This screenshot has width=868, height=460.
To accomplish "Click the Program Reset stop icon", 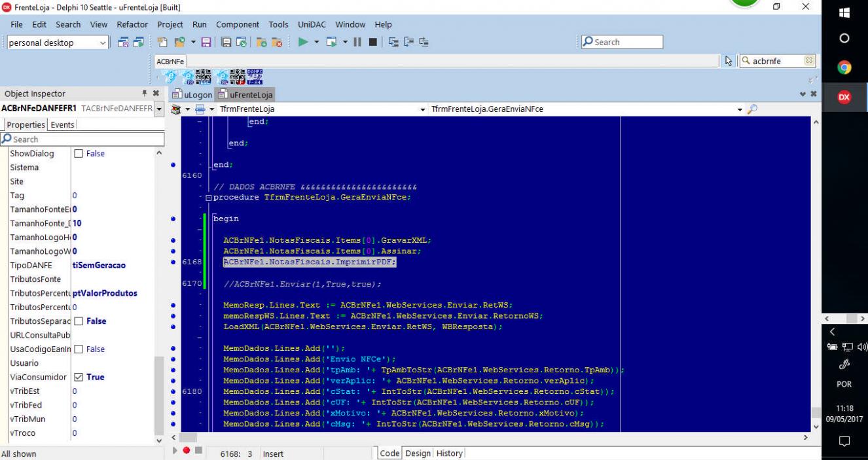I will tap(373, 43).
